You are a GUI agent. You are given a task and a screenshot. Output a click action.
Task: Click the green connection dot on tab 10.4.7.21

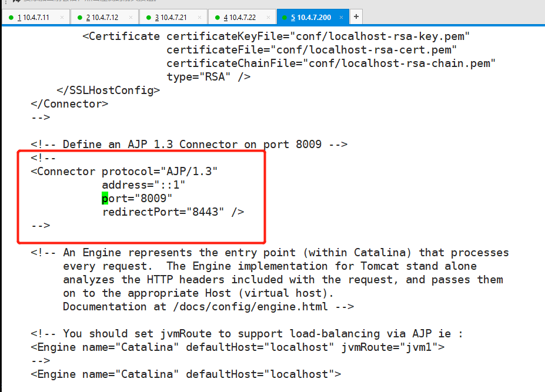click(148, 18)
